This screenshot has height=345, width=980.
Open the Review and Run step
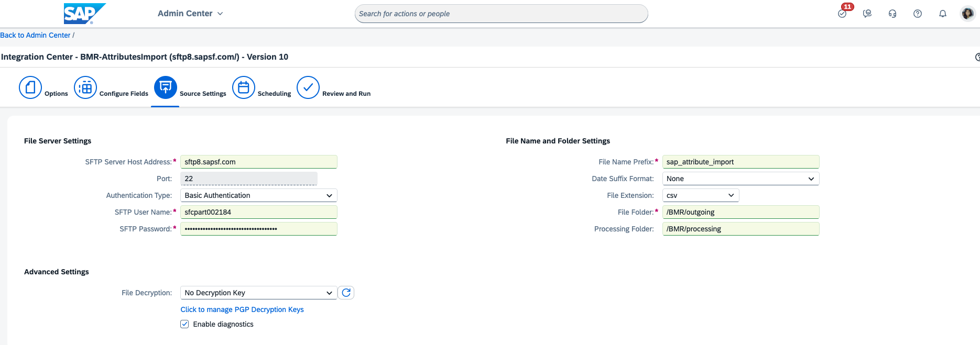308,87
